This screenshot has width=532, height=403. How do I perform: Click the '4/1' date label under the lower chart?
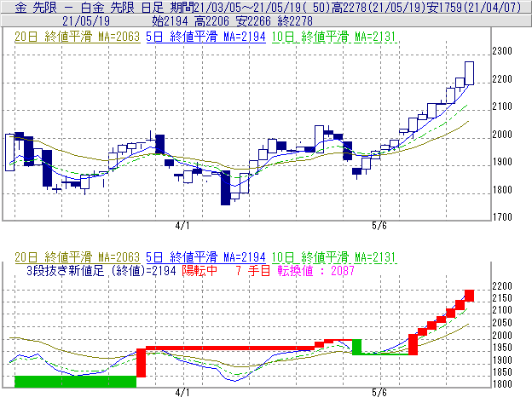[182, 393]
